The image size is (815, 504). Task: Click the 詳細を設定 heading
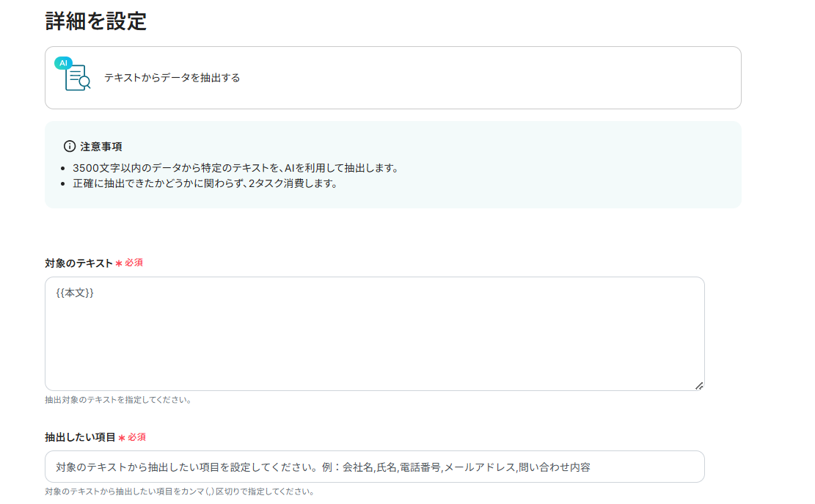(x=95, y=21)
